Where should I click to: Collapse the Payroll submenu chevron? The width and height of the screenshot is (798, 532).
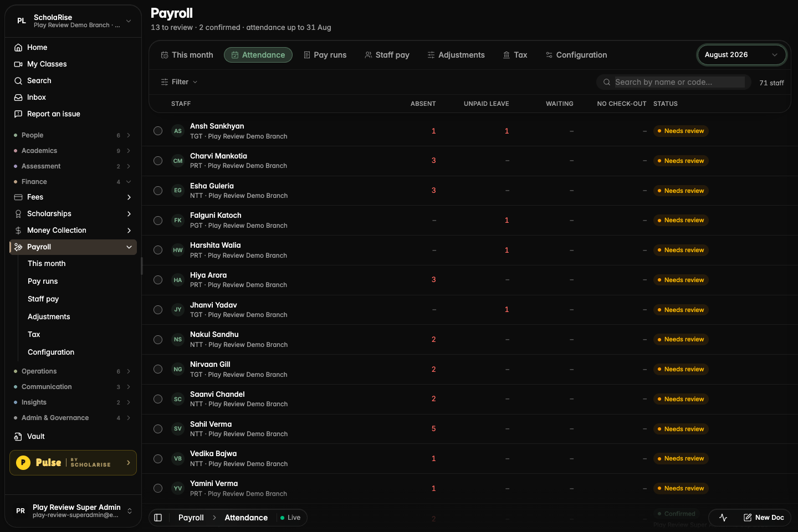[x=129, y=247]
